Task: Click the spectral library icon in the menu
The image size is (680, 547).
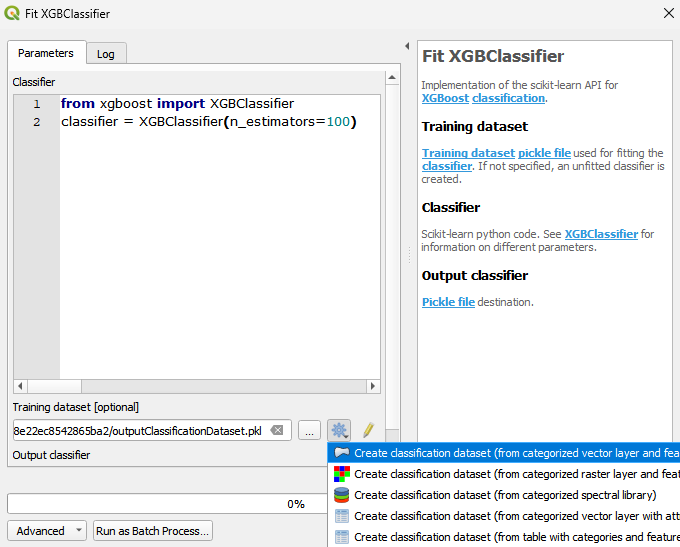Action: [x=342, y=495]
